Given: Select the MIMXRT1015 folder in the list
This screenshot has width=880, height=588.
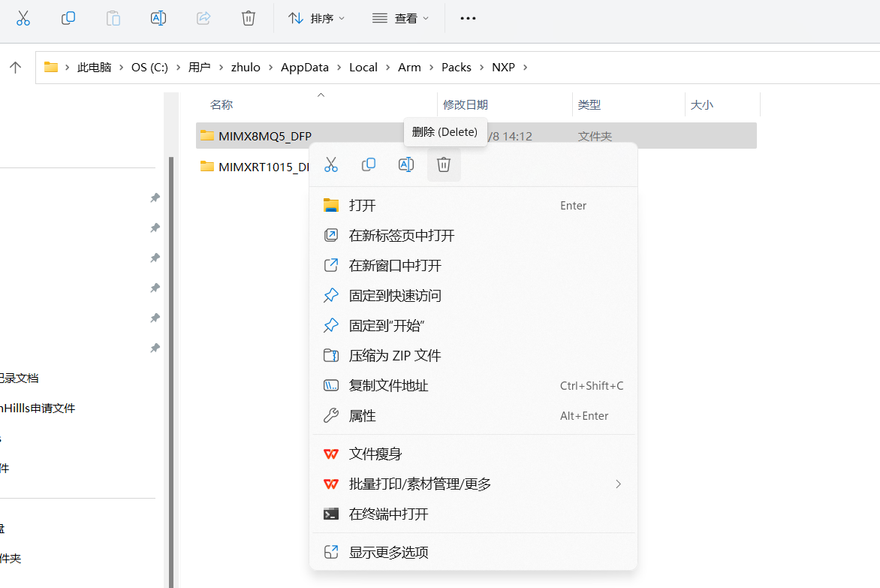Looking at the screenshot, I should coord(255,167).
